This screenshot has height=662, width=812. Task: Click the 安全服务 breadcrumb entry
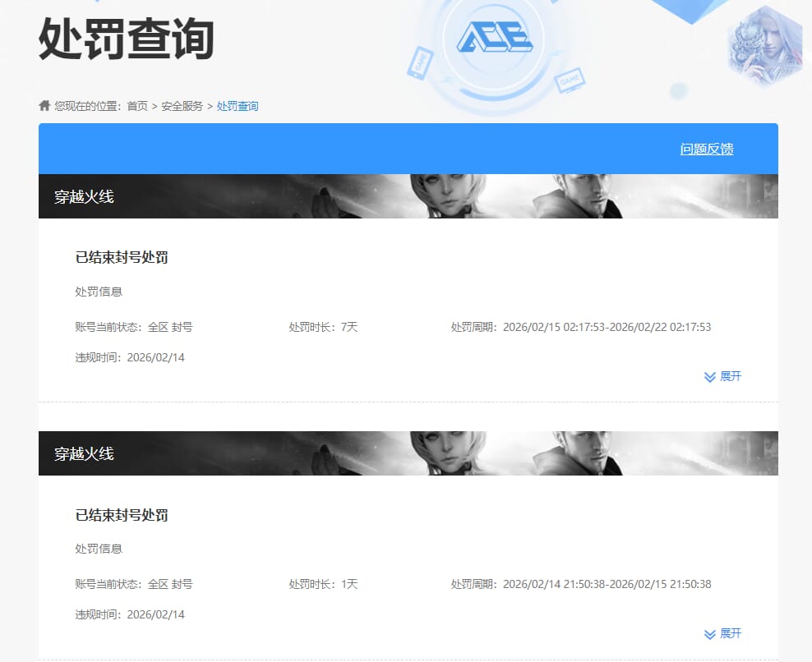click(x=182, y=105)
